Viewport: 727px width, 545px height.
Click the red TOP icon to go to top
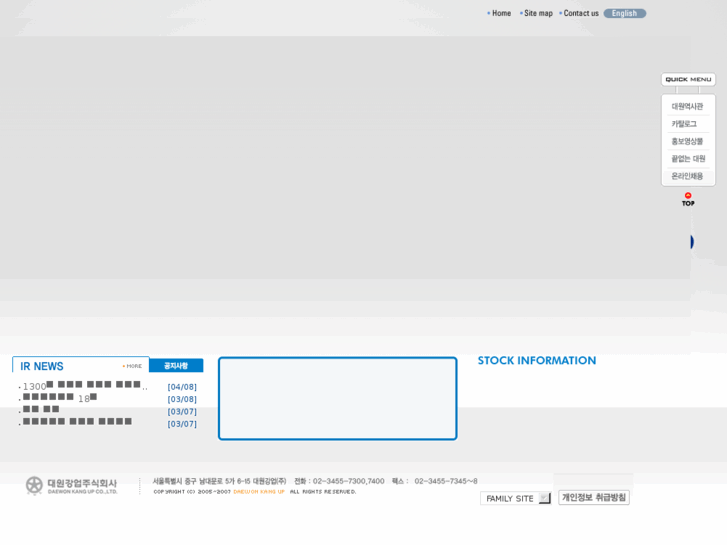(688, 199)
